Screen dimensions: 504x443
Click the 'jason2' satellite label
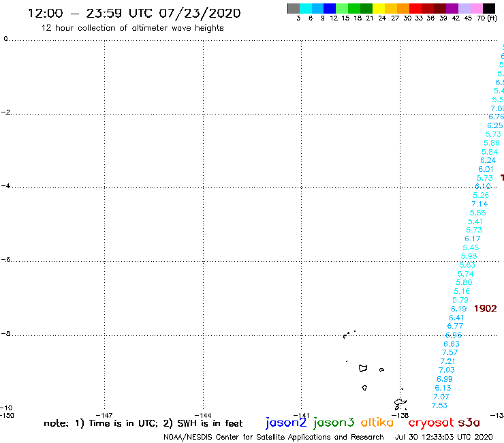(286, 423)
